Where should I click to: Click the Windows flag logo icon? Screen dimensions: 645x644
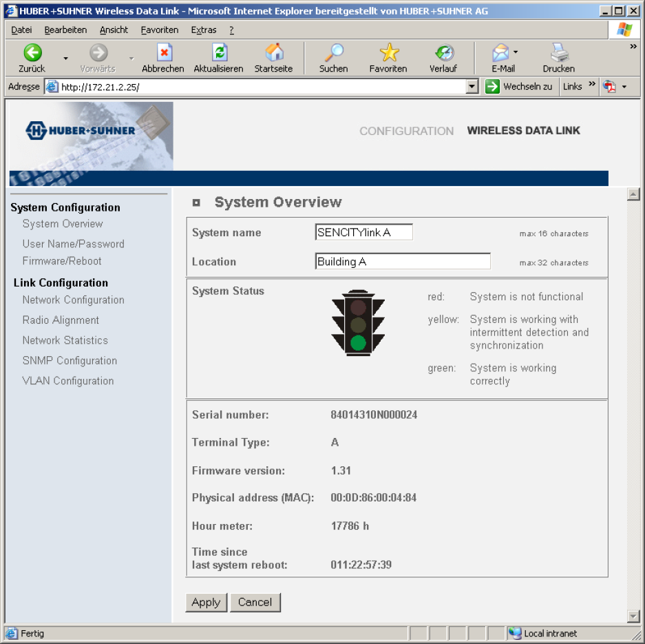point(624,30)
